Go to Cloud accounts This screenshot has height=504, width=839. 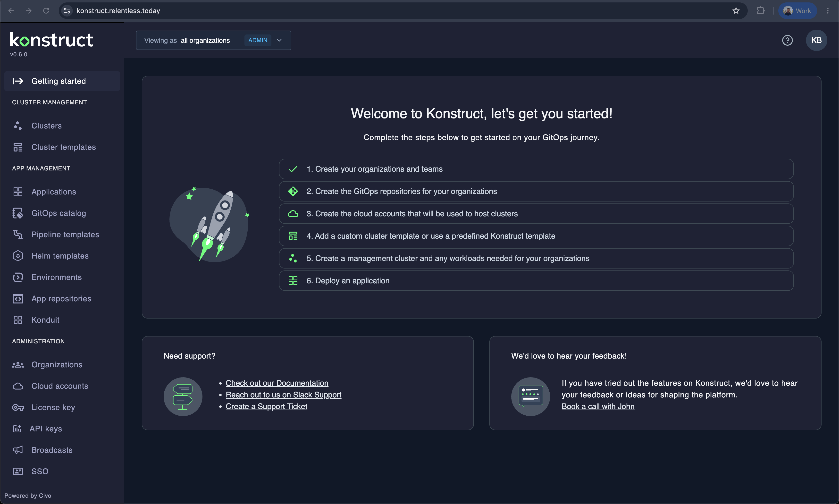point(62,386)
